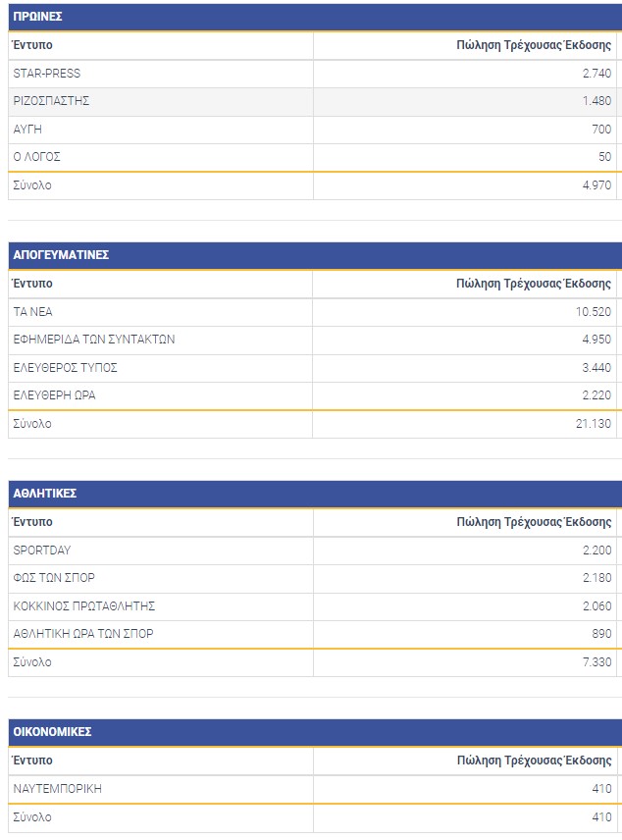Click ΕΦΗΜΕΡΙΔΑ ΤΩΝ ΣΥΝΤΑΚΤΩΝ row name
This screenshot has width=622, height=840.
(x=94, y=340)
